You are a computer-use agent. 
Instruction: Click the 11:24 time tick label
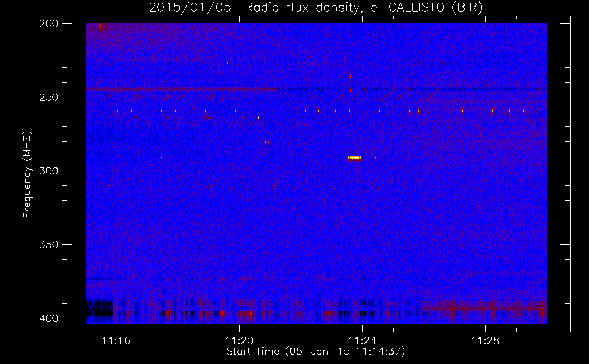[x=362, y=341]
